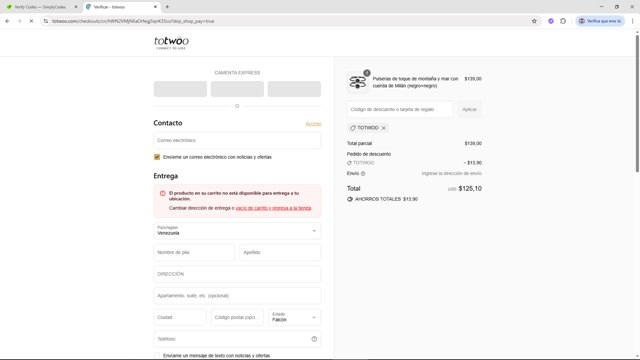
Task: Click the browser forward arrow
Action: click(x=19, y=21)
